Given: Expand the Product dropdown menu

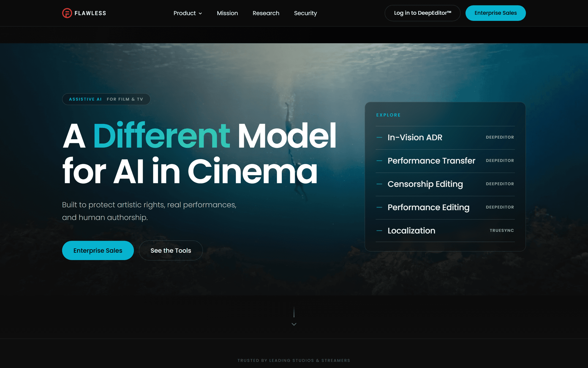Looking at the screenshot, I should (x=188, y=13).
